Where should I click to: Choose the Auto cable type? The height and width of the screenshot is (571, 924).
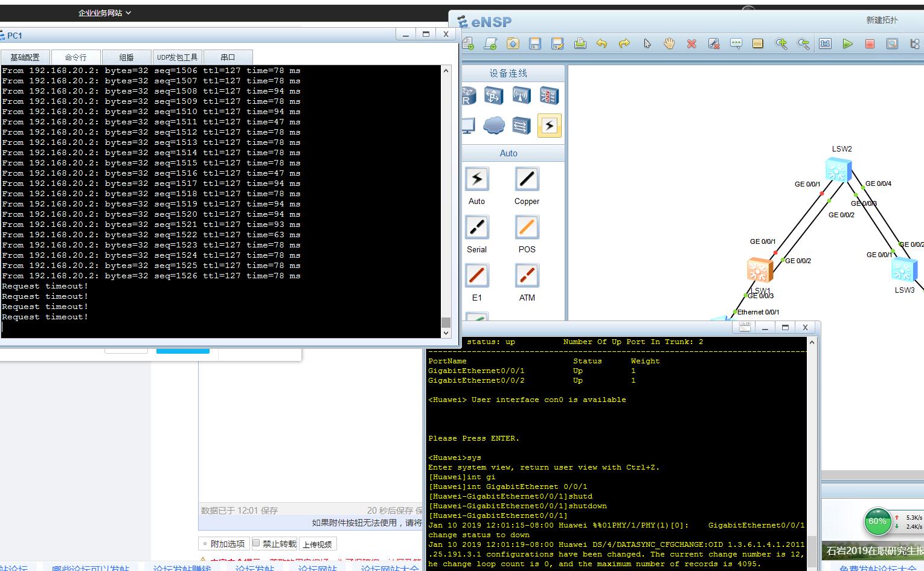coord(476,179)
